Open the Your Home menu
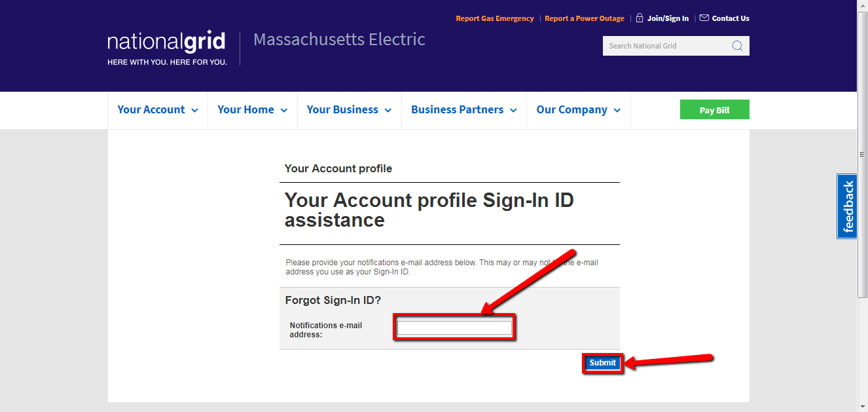 click(252, 109)
